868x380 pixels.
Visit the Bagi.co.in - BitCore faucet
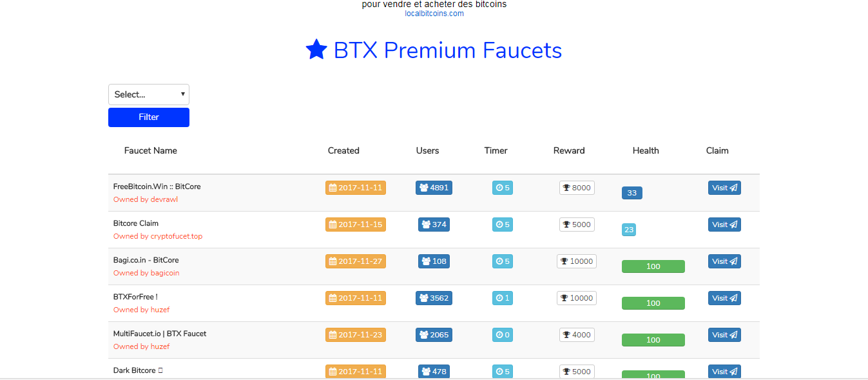click(x=724, y=261)
